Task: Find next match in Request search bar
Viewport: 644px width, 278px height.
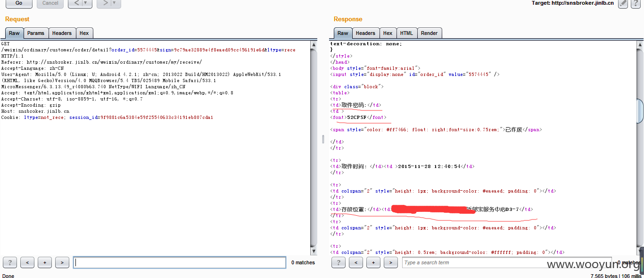Action: [62, 262]
